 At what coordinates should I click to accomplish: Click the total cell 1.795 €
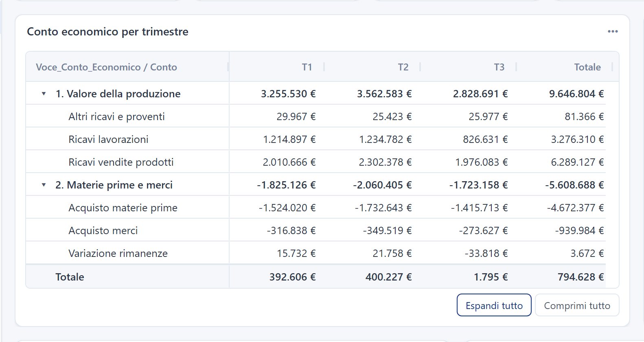point(491,277)
